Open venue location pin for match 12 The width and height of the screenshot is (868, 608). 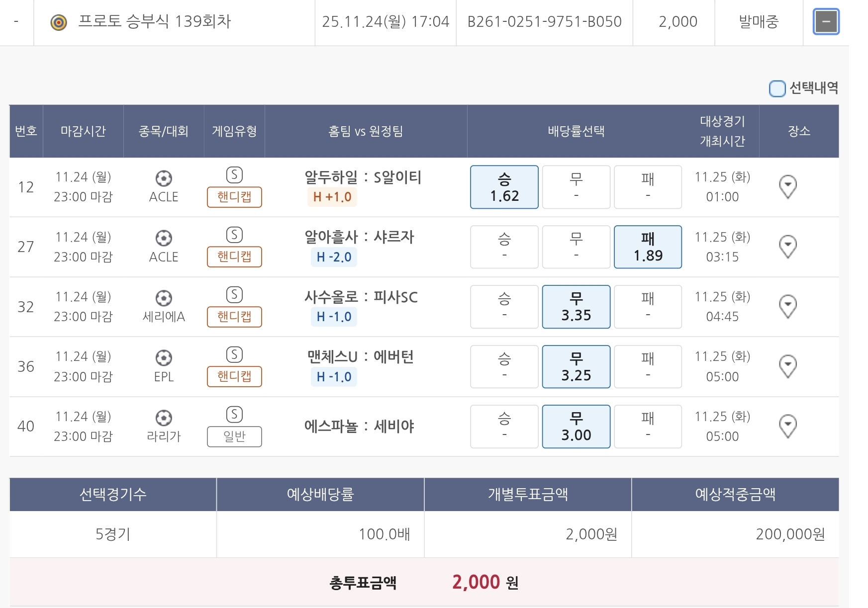[787, 187]
